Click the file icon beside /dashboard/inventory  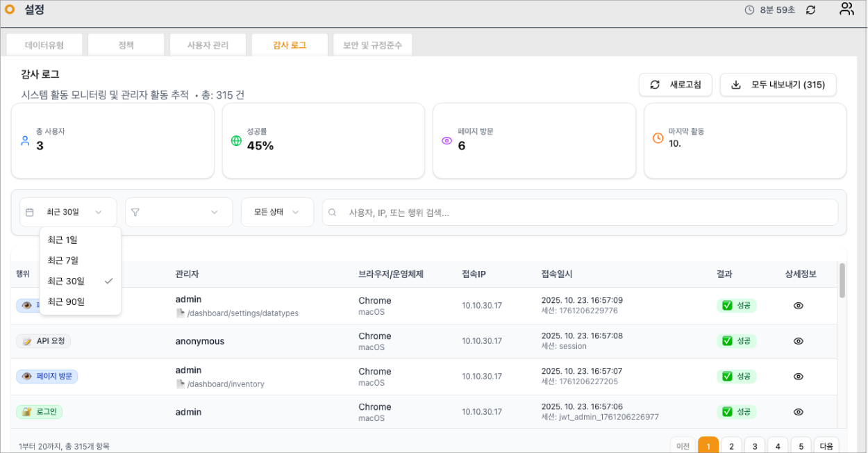[x=181, y=384]
